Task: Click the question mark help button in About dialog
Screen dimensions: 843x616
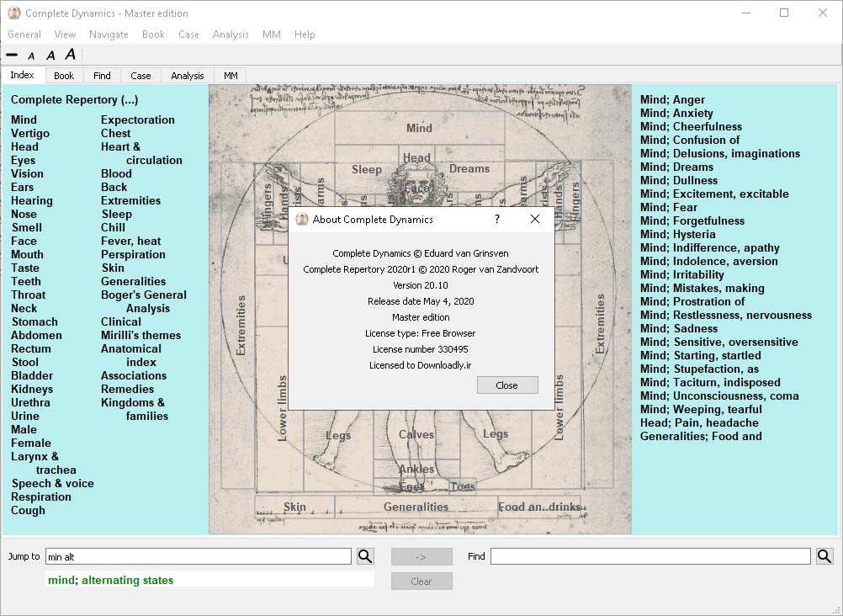Action: tap(497, 219)
